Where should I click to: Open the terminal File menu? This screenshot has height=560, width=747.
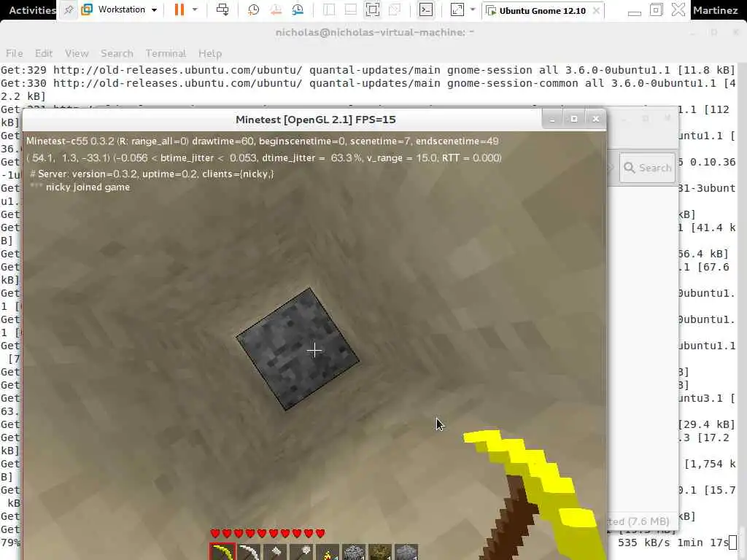click(15, 53)
